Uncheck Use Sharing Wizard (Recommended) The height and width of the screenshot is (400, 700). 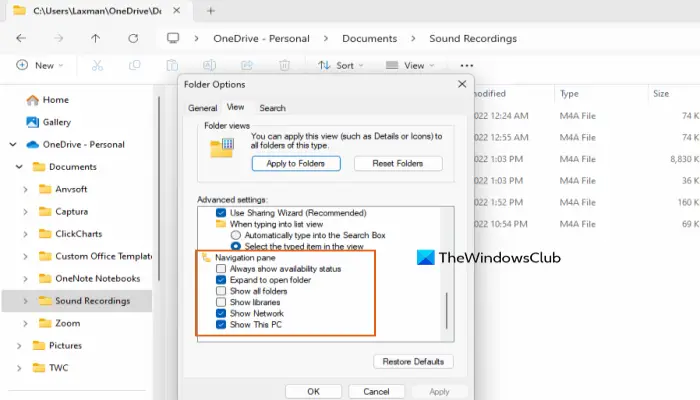[221, 213]
